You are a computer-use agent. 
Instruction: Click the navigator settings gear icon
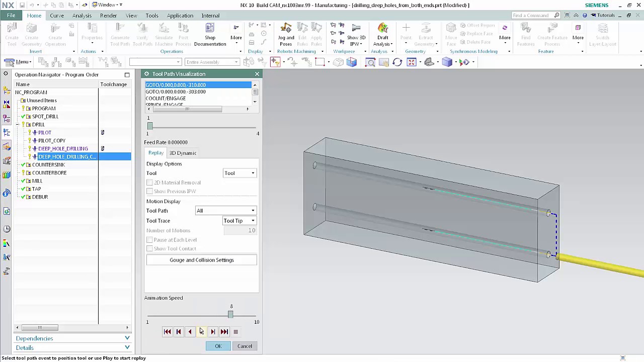click(x=6, y=74)
